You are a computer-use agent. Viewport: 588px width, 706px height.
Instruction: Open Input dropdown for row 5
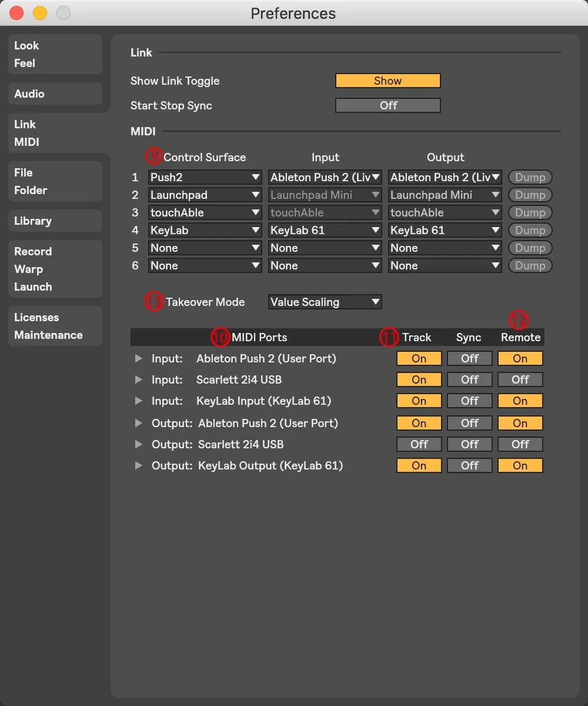pos(325,248)
